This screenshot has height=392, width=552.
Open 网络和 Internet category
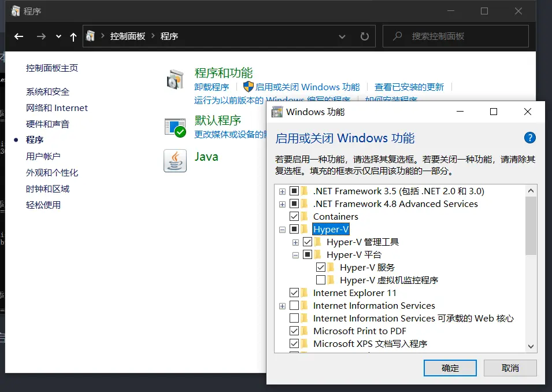coord(57,108)
